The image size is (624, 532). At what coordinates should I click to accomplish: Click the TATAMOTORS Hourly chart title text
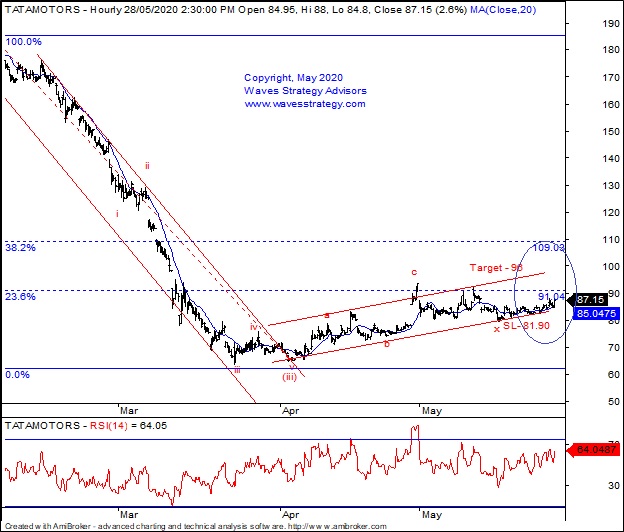click(236, 9)
